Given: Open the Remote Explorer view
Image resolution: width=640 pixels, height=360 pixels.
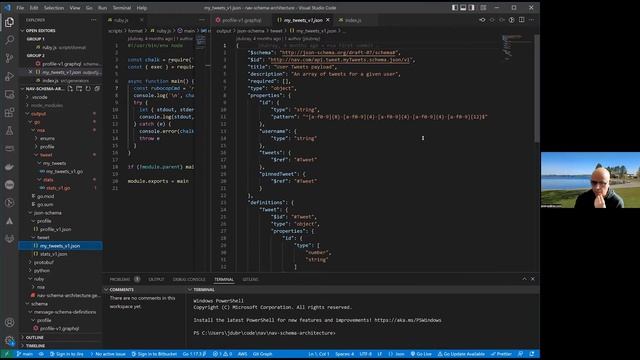Looking at the screenshot, I should (9, 94).
